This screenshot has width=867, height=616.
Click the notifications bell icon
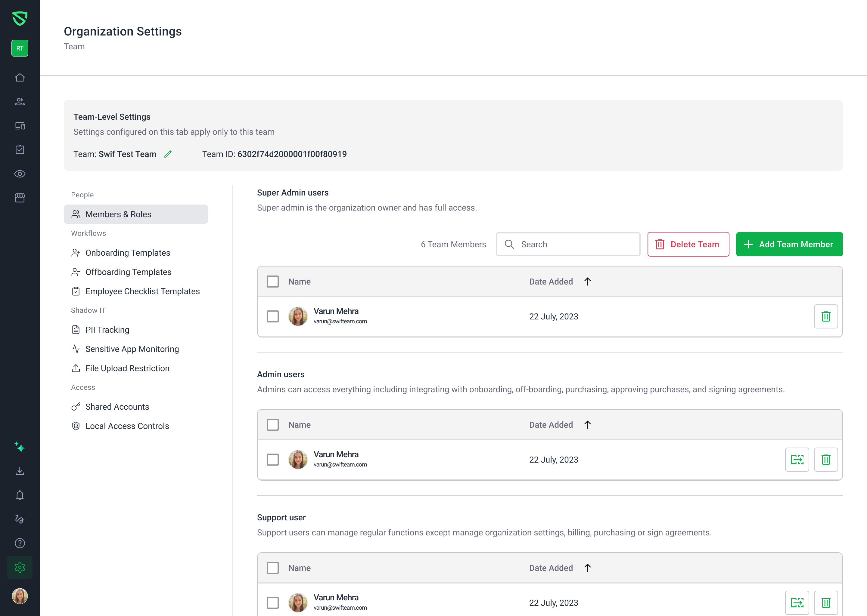click(x=20, y=495)
